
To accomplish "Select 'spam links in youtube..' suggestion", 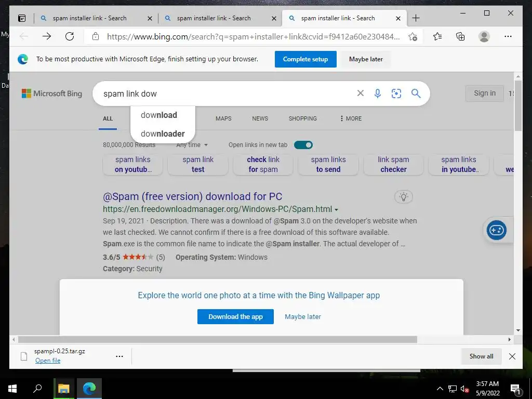I will 459,165.
